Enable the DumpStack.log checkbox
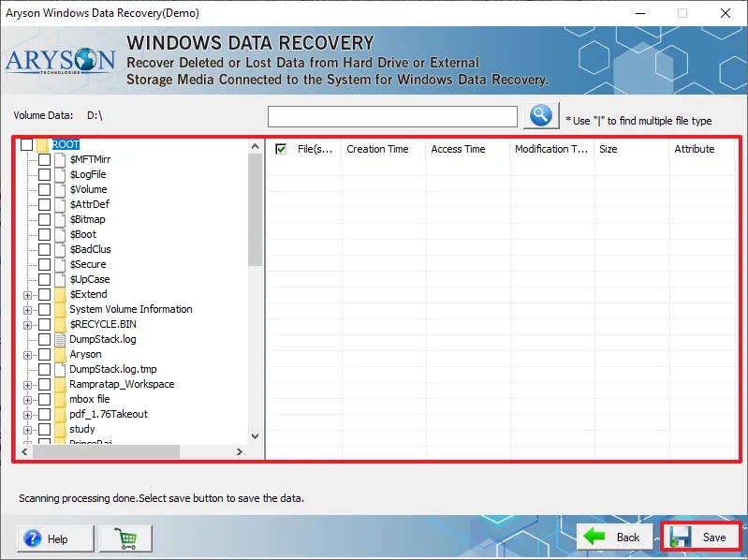Screen dimensions: 748x560 tap(44, 339)
